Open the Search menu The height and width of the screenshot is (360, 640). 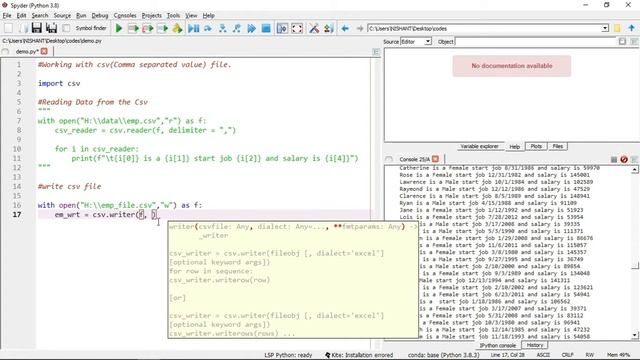coord(40,16)
